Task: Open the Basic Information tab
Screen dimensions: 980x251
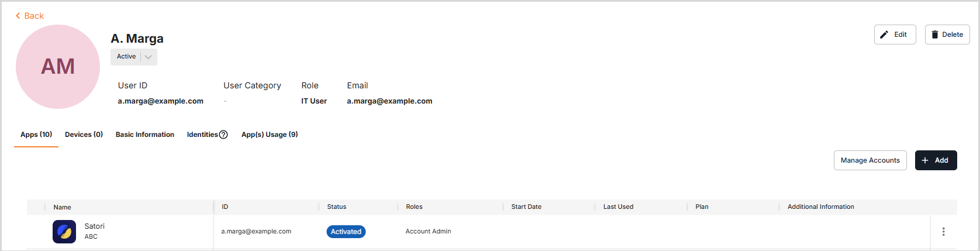Action: click(145, 135)
